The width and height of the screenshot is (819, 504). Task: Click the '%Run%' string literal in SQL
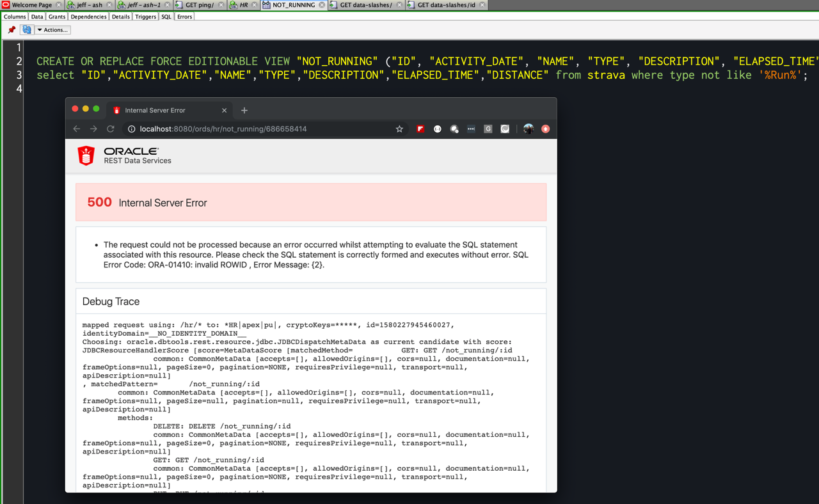click(x=780, y=75)
